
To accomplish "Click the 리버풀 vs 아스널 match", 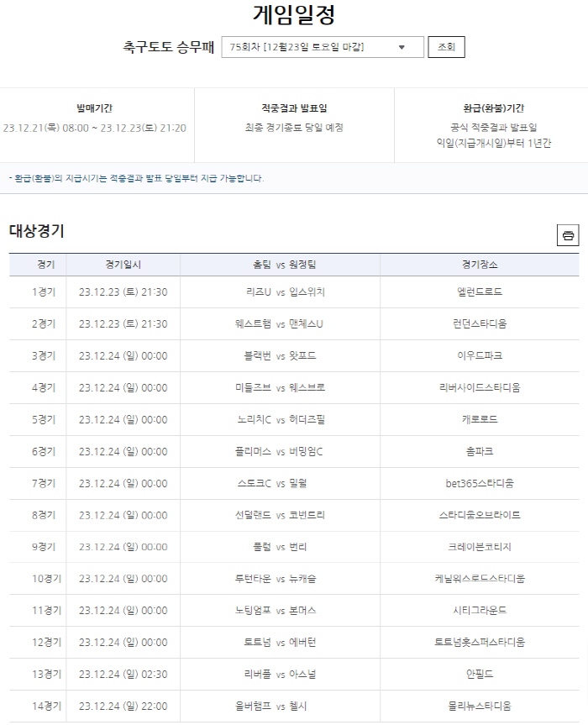I will pyautogui.click(x=280, y=675).
